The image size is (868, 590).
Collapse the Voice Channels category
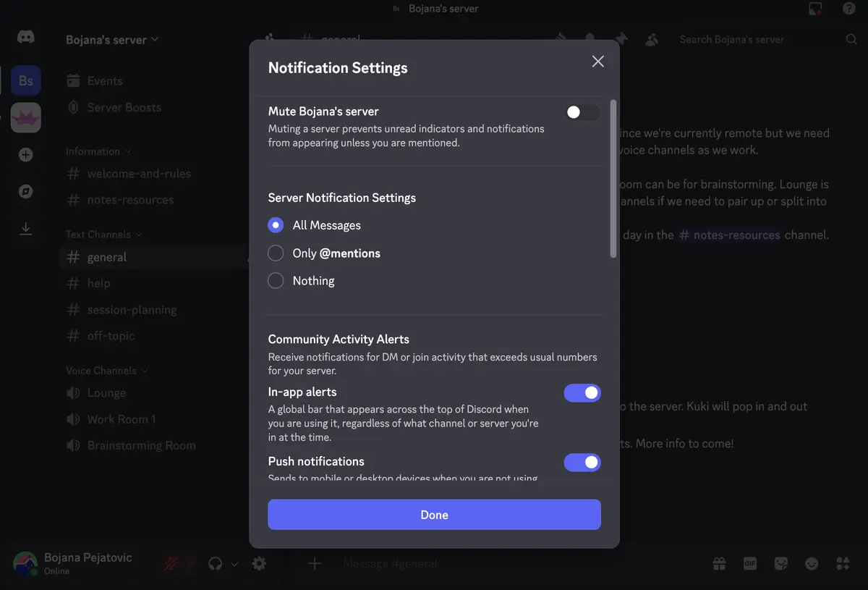tap(101, 370)
